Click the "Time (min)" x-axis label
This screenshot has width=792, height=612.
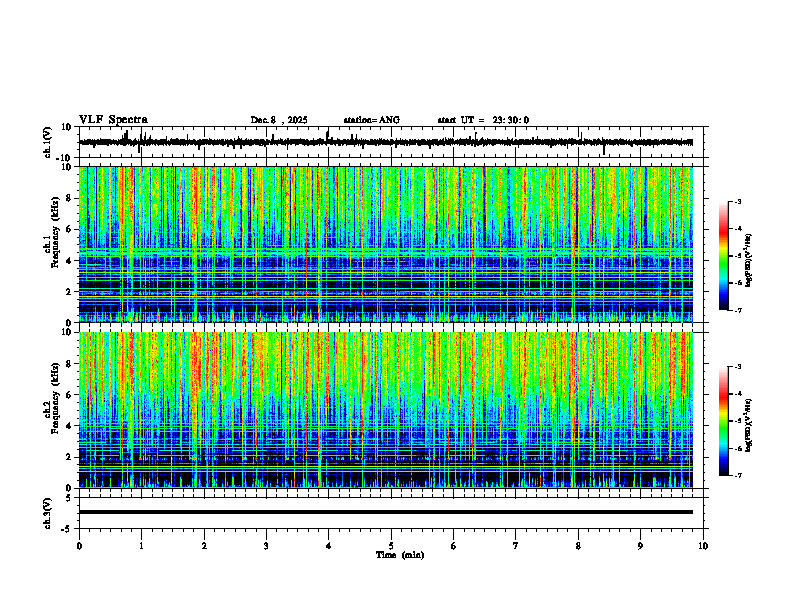coord(400,555)
